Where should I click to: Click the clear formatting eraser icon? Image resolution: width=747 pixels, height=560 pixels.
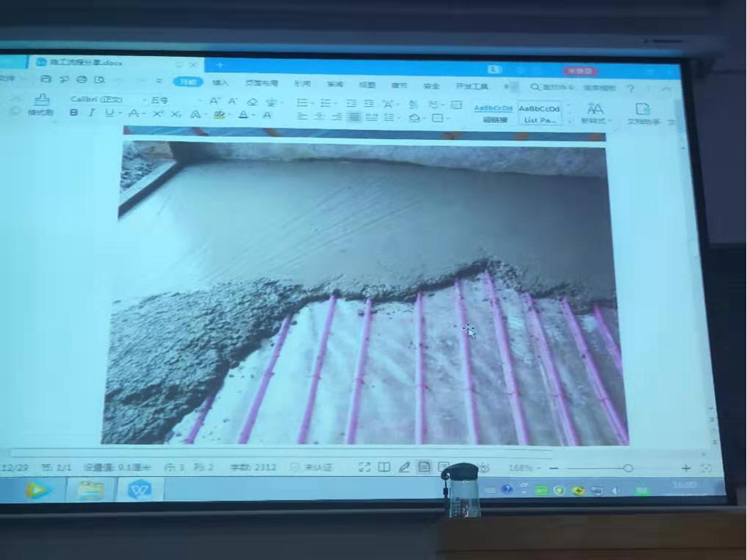(252, 101)
